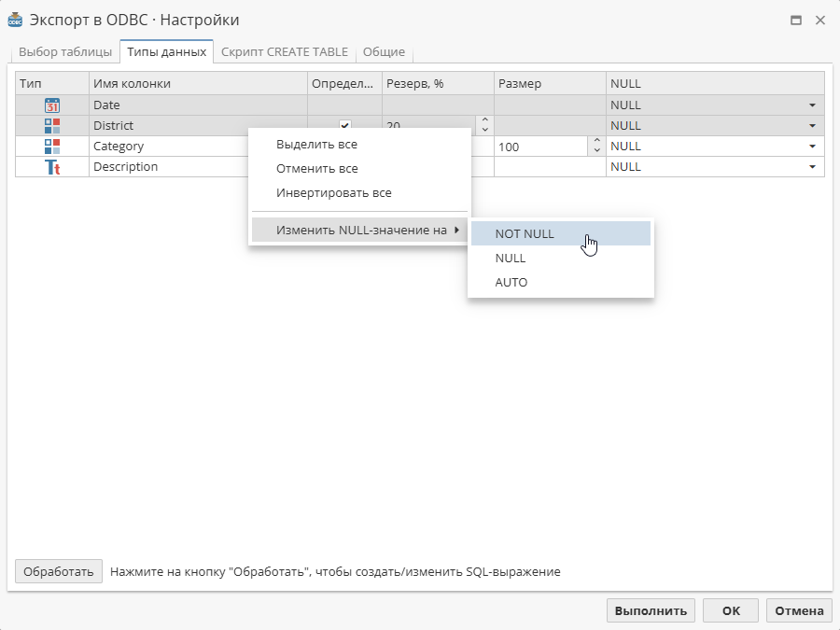Open NULL dropdown for District row
This screenshot has height=630, width=840.
click(812, 125)
